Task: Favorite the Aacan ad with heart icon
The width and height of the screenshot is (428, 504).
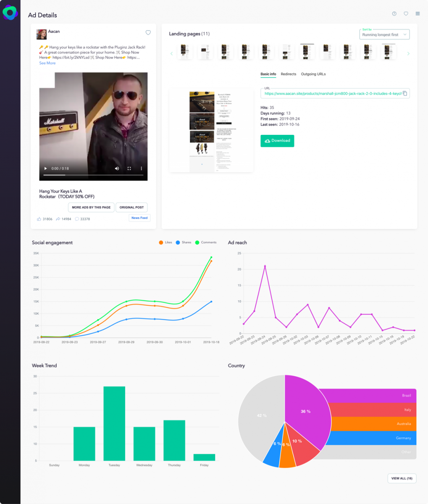Action: [x=148, y=33]
